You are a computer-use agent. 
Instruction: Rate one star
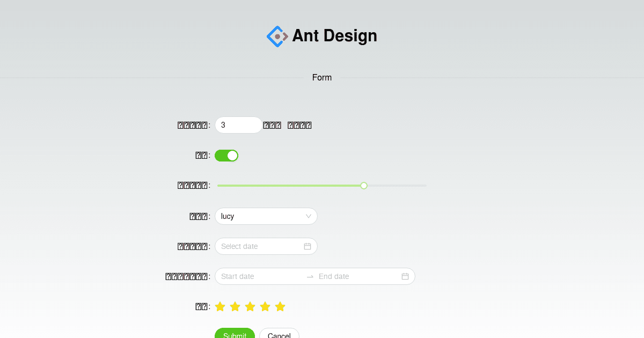point(220,306)
